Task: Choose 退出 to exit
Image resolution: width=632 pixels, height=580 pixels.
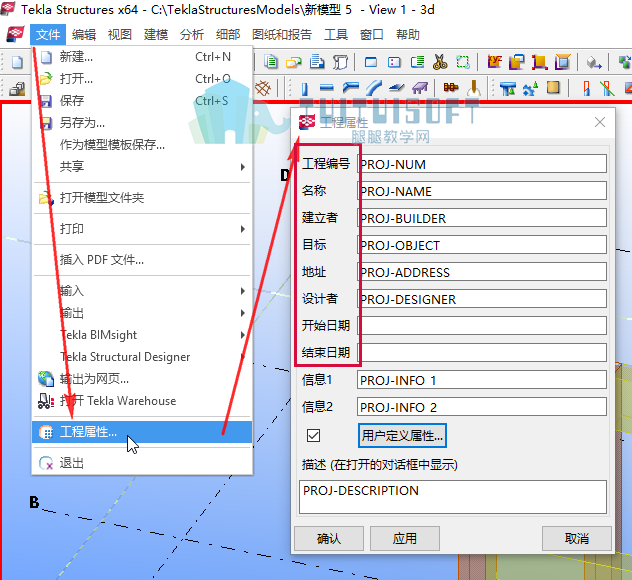Action: pyautogui.click(x=142, y=463)
